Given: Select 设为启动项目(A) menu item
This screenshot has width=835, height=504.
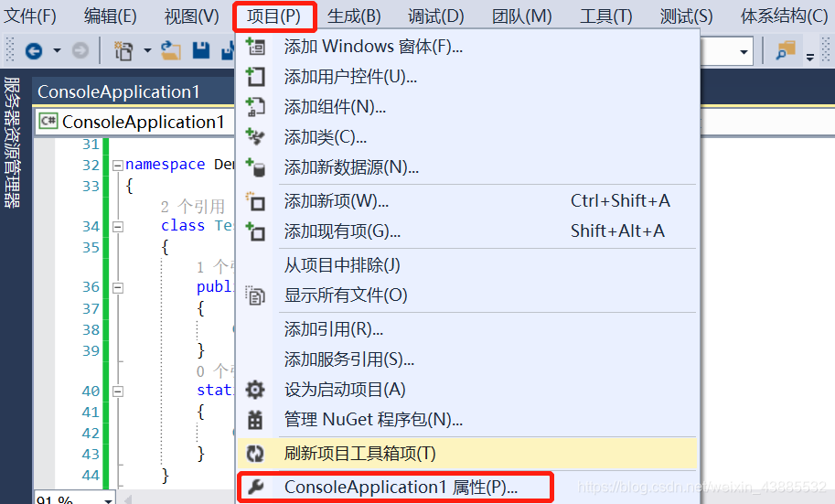Looking at the screenshot, I should [467, 390].
